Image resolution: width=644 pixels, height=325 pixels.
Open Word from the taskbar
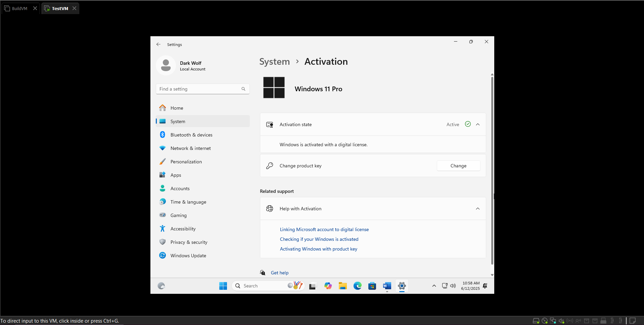(x=387, y=286)
